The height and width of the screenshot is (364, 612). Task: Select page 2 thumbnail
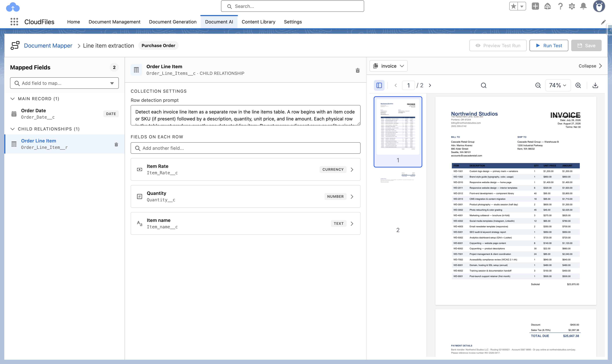click(x=398, y=202)
